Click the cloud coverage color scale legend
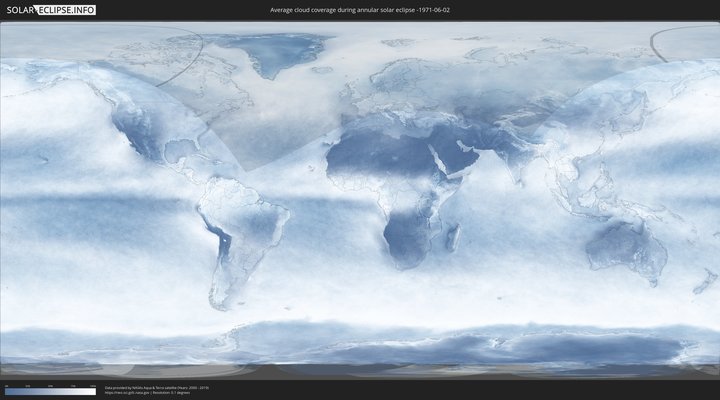The height and width of the screenshot is (400, 720). point(50,392)
